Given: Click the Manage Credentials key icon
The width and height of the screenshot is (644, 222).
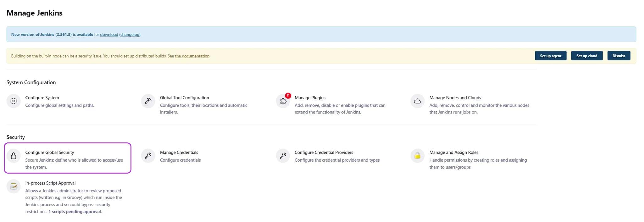Looking at the screenshot, I should coord(148,156).
